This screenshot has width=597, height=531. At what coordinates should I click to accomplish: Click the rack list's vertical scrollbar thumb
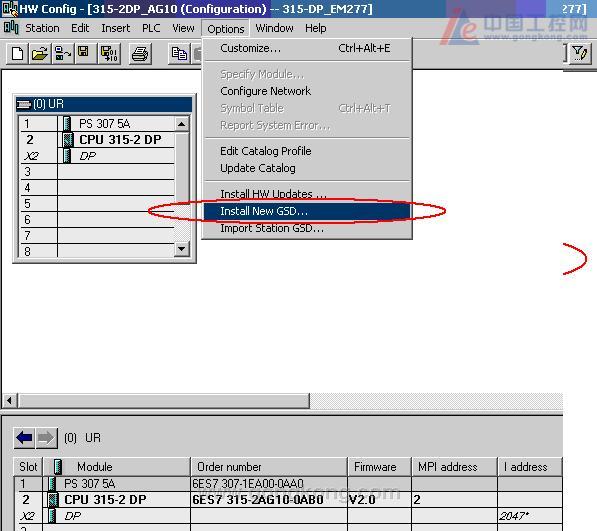click(x=182, y=167)
